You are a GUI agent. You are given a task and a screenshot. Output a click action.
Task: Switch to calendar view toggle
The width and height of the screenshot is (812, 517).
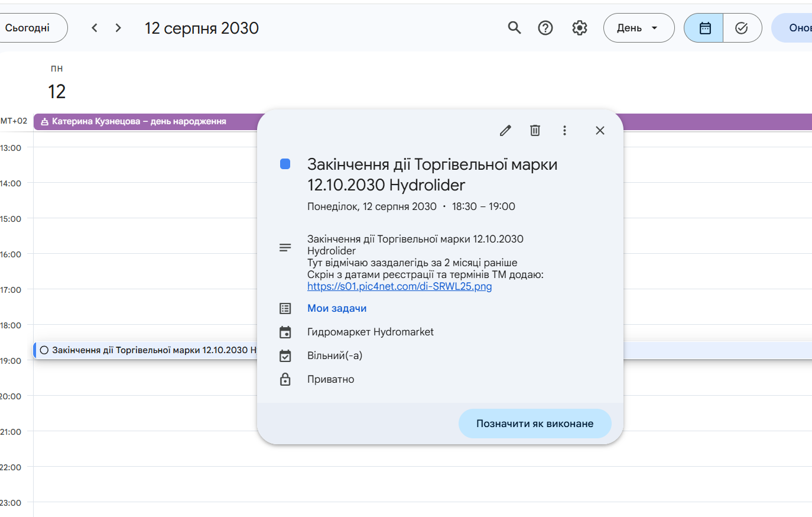(704, 28)
